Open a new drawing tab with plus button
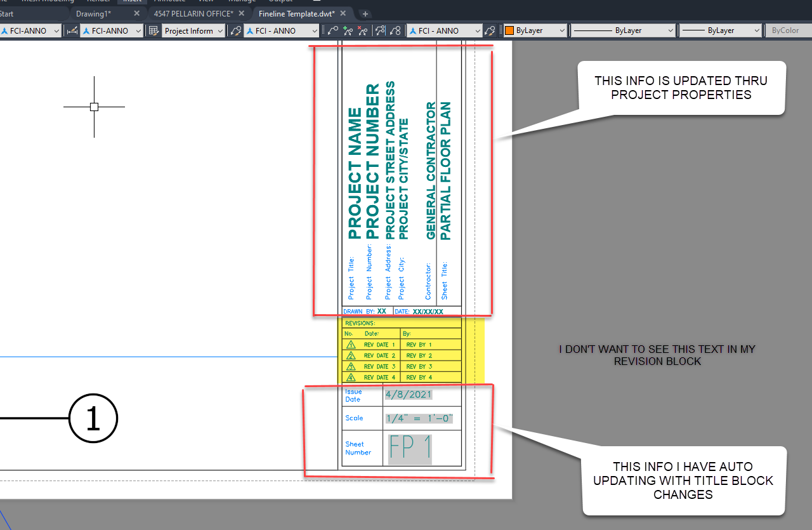This screenshot has height=530, width=812. (365, 13)
